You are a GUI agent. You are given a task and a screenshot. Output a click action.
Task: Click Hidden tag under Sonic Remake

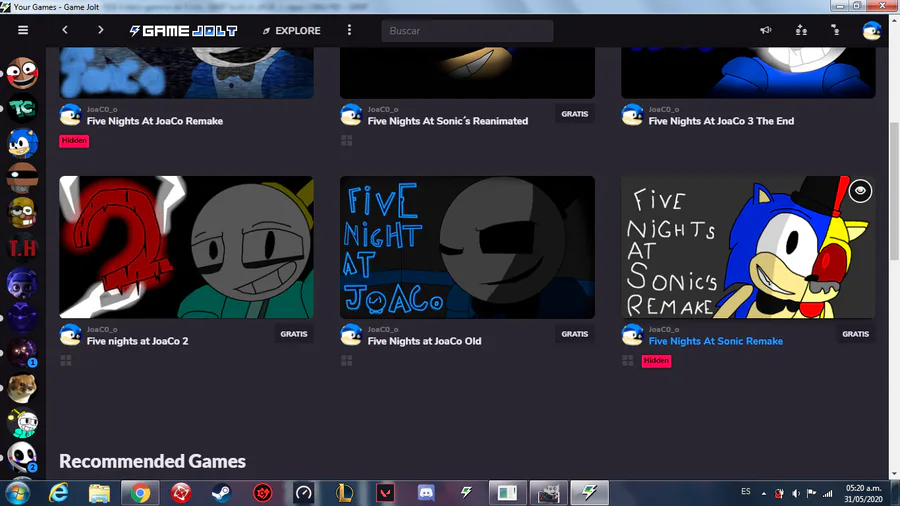point(657,361)
